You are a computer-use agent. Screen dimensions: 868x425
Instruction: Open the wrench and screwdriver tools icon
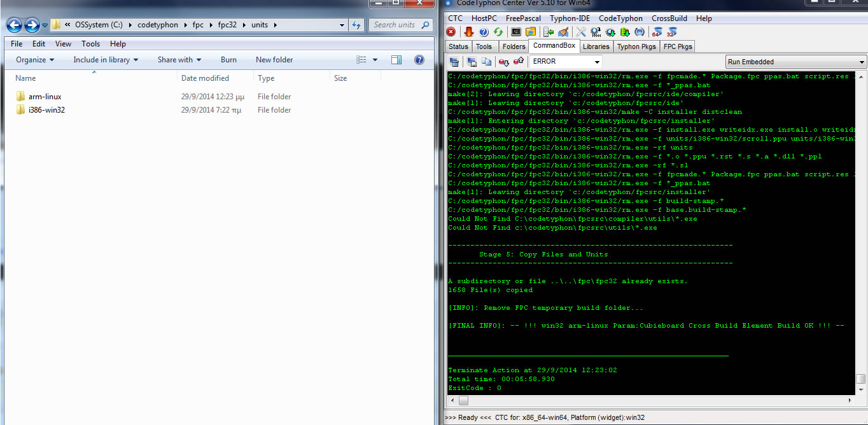point(581,32)
